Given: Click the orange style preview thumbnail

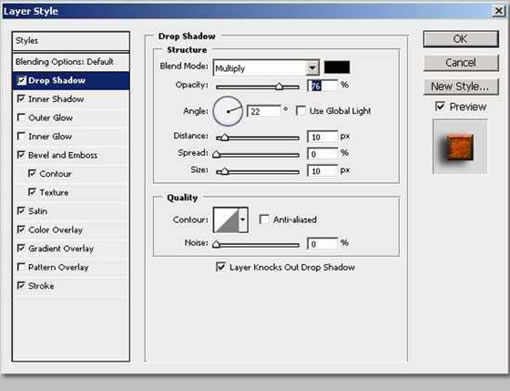Looking at the screenshot, I should (x=460, y=147).
